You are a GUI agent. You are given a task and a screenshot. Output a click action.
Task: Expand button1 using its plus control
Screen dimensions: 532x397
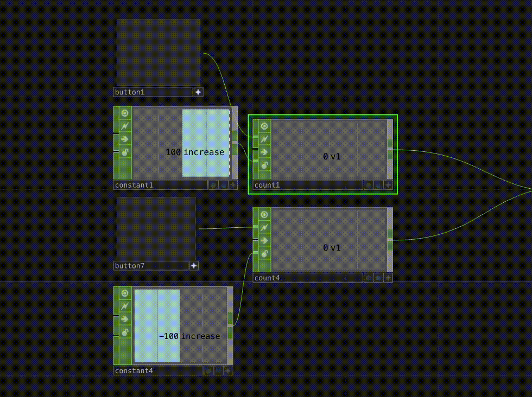pyautogui.click(x=198, y=92)
